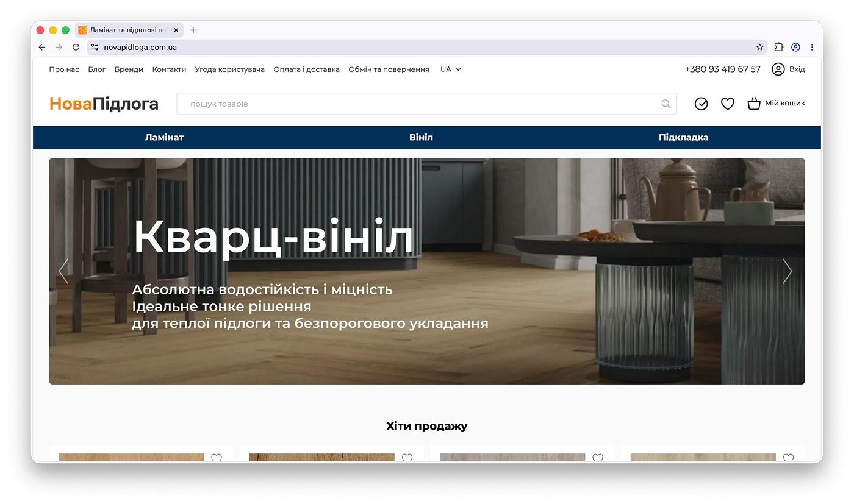
Task: Open the Блог link
Action: [97, 69]
